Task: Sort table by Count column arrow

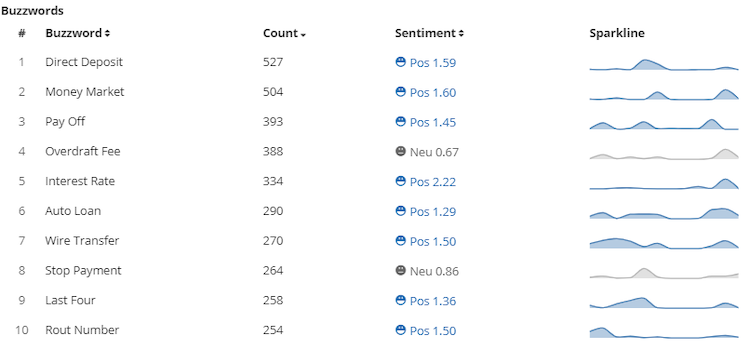Action: [303, 34]
